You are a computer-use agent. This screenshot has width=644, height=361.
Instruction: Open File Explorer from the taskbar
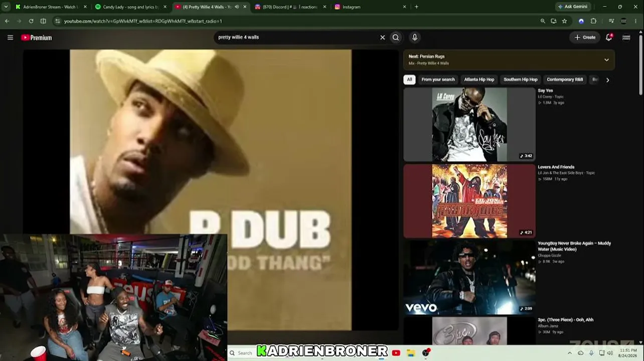tap(411, 353)
